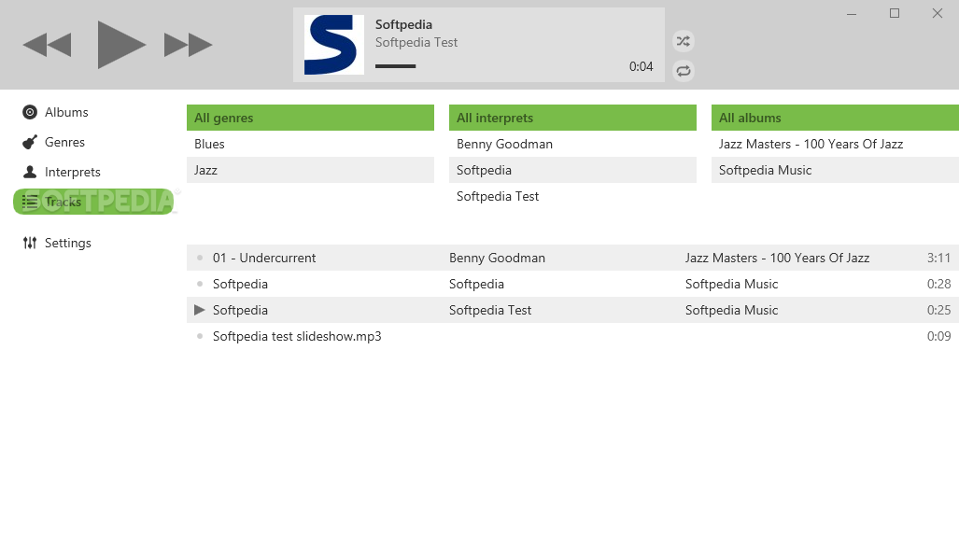Click the Softpedia album art thumbnail
The height and width of the screenshot is (560, 959).
point(334,45)
